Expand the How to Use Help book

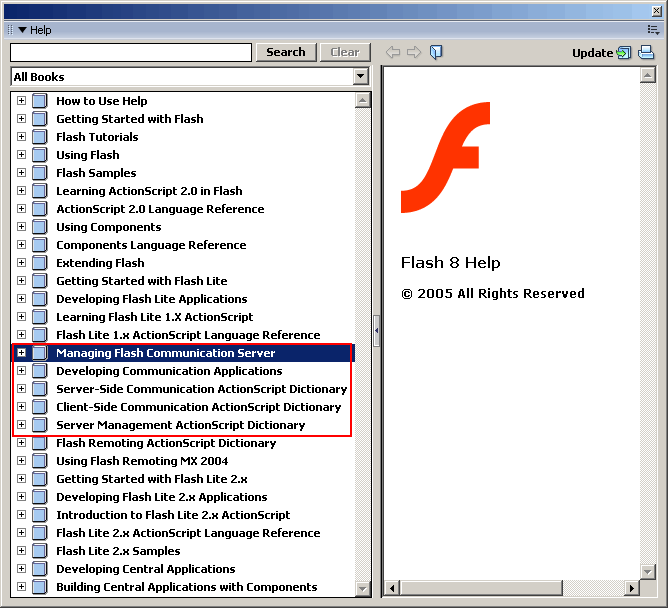click(21, 101)
